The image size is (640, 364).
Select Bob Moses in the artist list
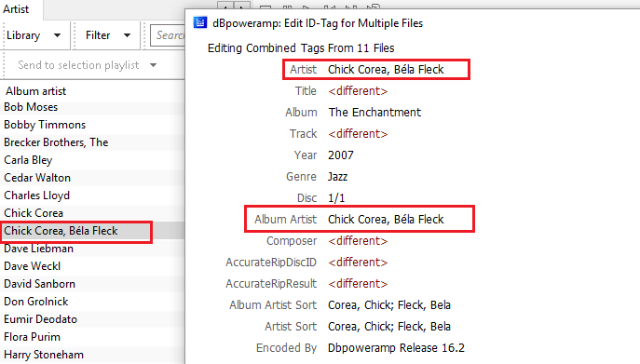click(x=31, y=107)
